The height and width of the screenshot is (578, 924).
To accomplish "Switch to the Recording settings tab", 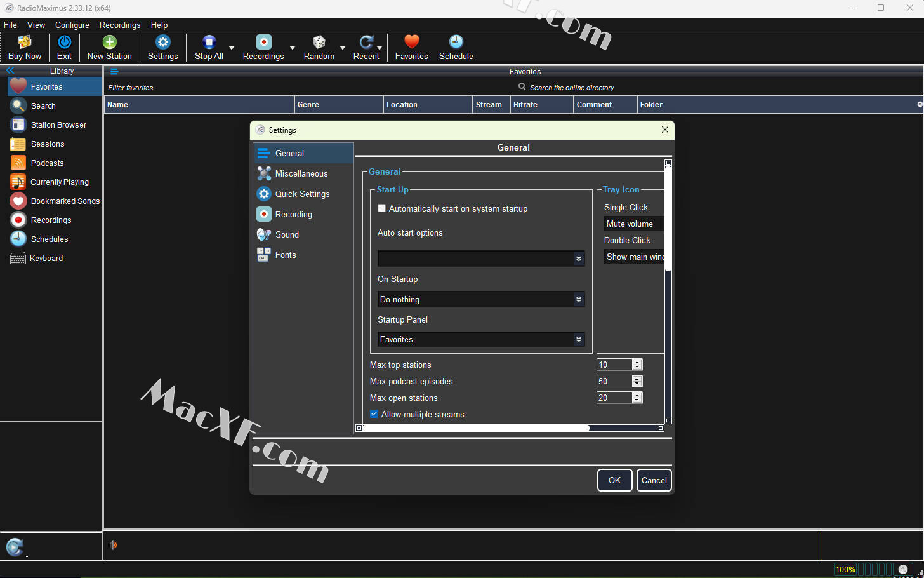I will tap(293, 215).
